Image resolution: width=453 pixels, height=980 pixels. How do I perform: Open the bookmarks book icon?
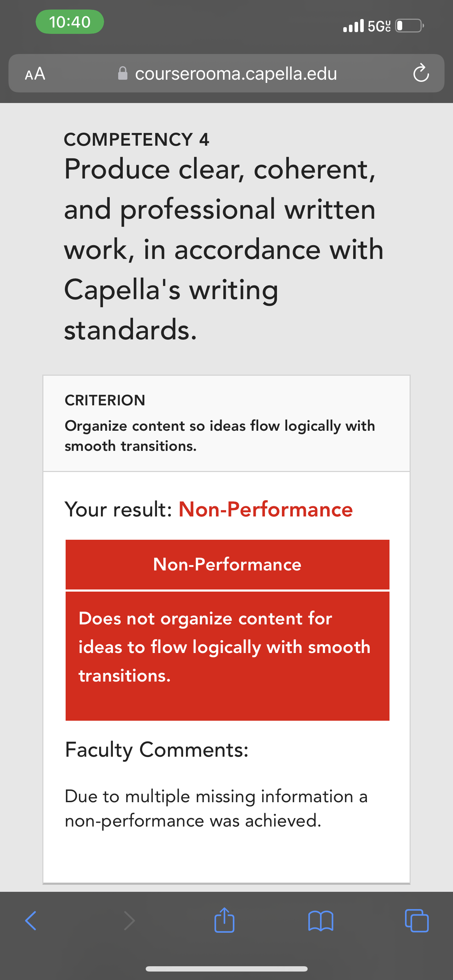tap(321, 921)
